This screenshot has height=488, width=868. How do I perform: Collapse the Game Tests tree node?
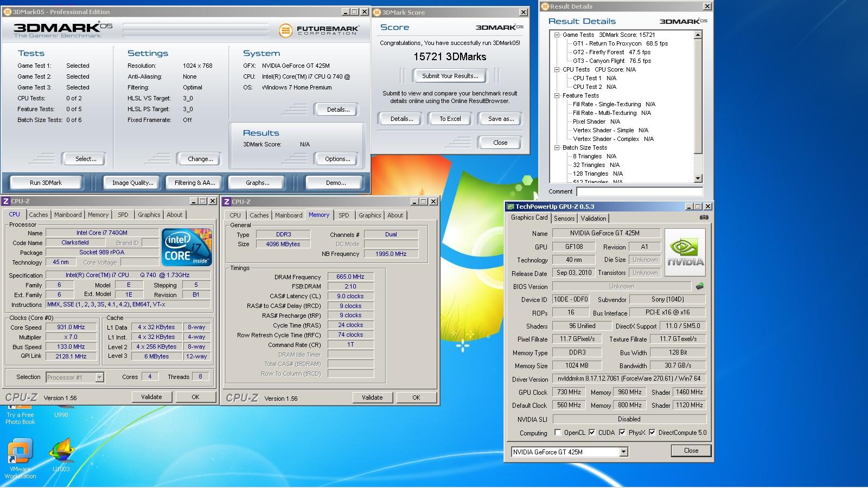tap(557, 35)
